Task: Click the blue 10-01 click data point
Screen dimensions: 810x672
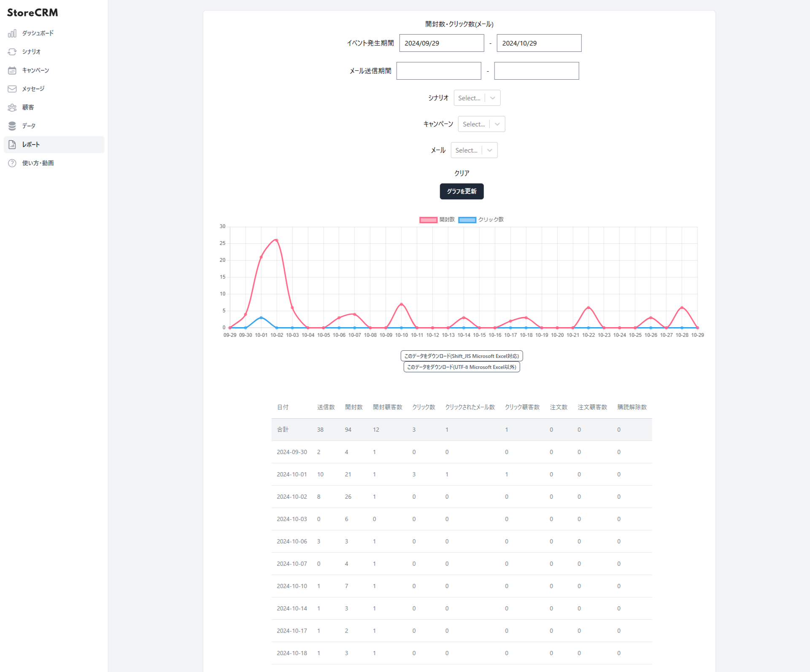Action: coord(261,317)
